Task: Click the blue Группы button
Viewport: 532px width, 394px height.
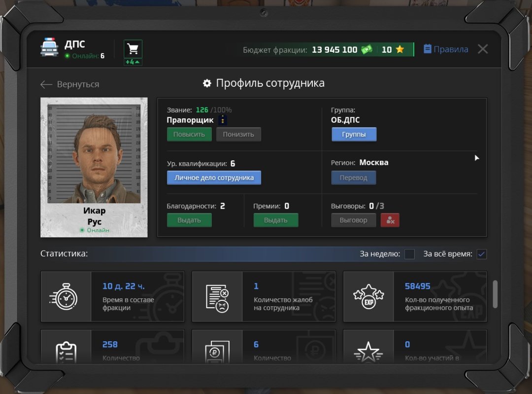Action: click(x=354, y=134)
